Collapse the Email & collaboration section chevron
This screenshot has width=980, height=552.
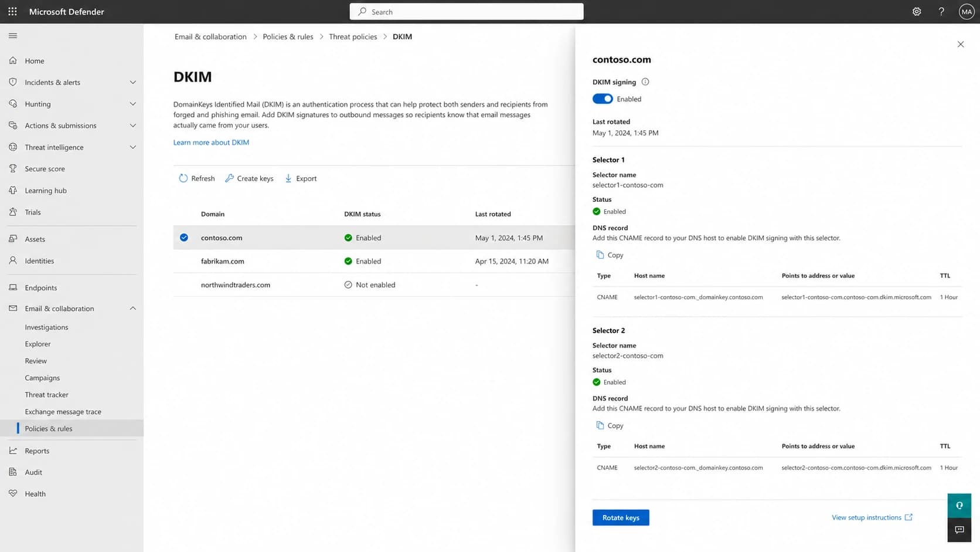click(133, 308)
